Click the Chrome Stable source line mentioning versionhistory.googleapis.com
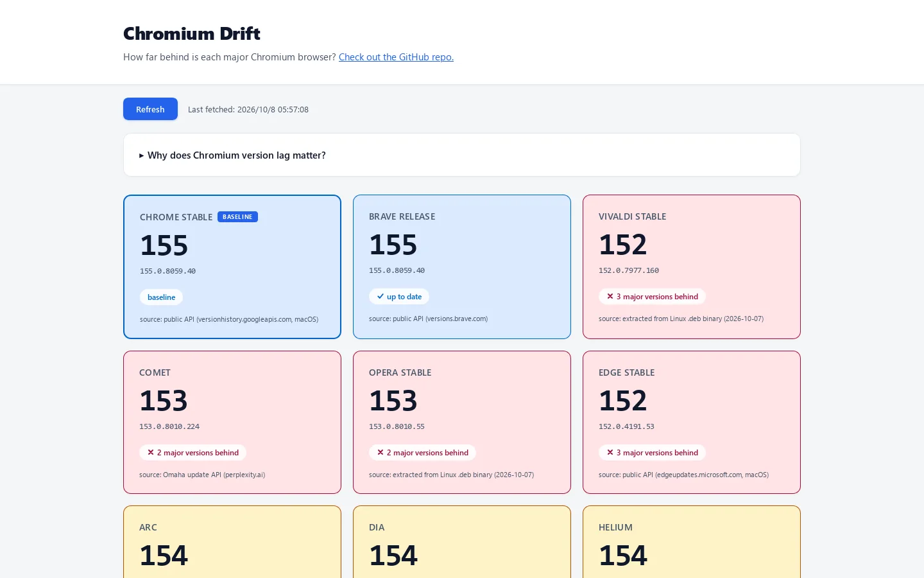 click(x=229, y=319)
